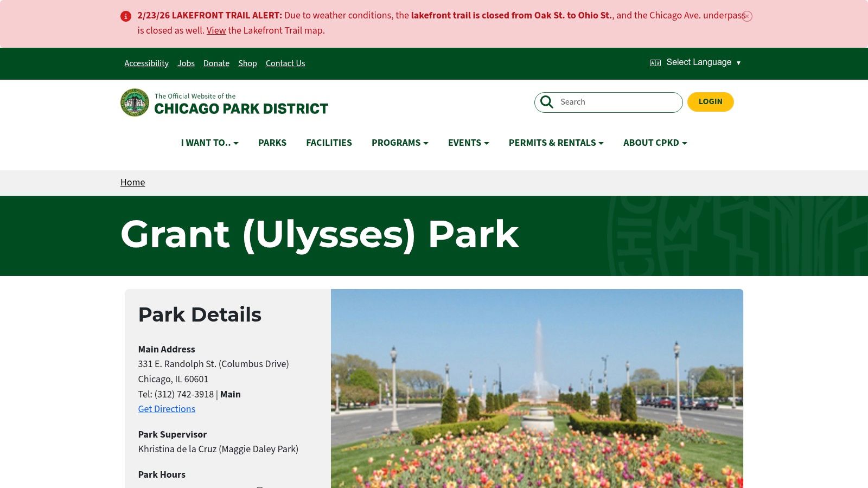Dismiss the Lakefront Trail alert banner
868x488 pixels.
(x=747, y=16)
